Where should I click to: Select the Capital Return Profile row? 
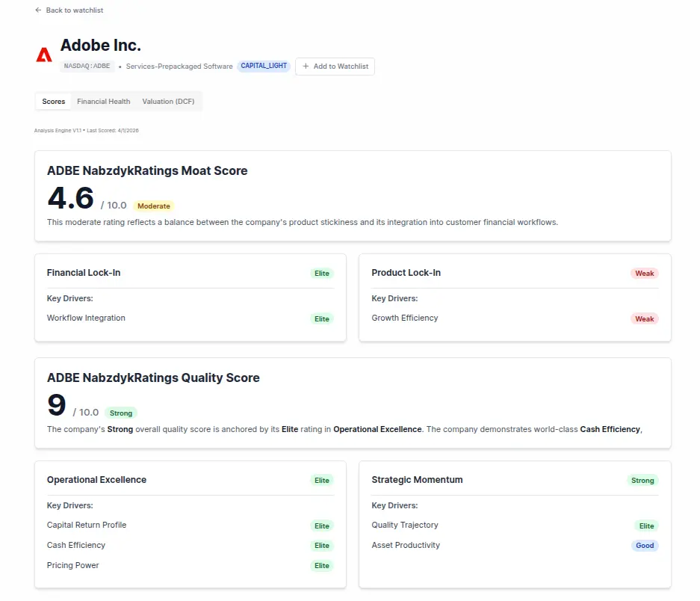(191, 525)
